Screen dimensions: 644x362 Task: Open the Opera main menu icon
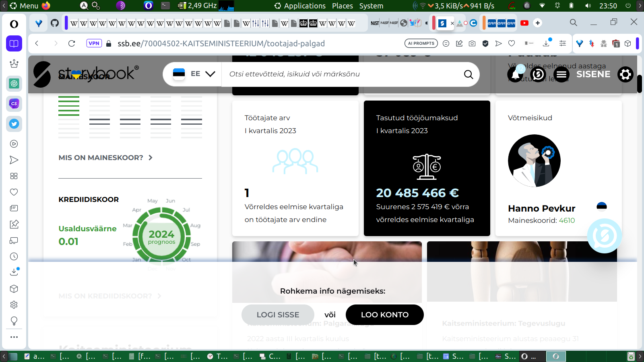pyautogui.click(x=14, y=24)
